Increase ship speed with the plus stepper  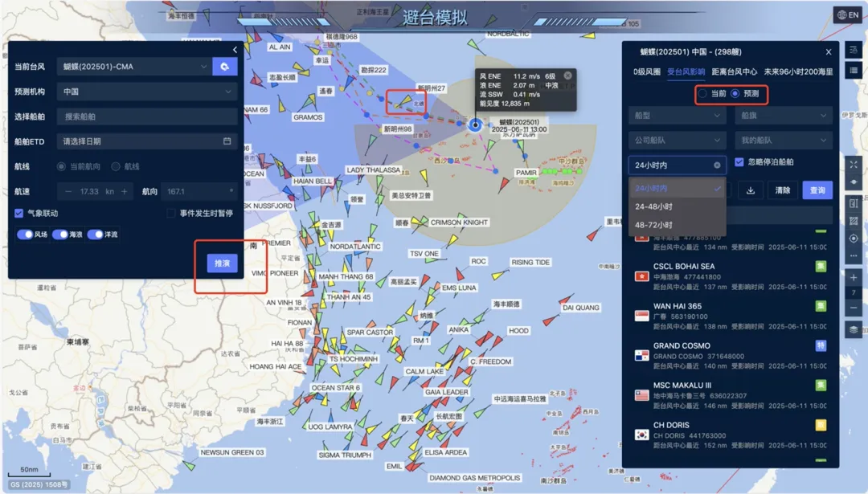coord(124,191)
